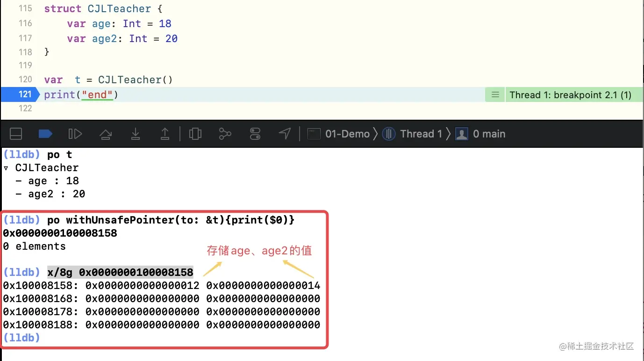Image resolution: width=644 pixels, height=361 pixels.
Task: Open Debug View Hierarchy
Action: (195, 134)
